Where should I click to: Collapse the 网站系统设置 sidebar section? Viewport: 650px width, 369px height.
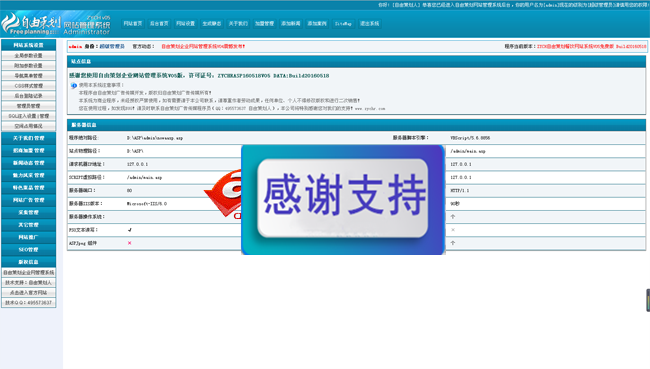[29, 45]
